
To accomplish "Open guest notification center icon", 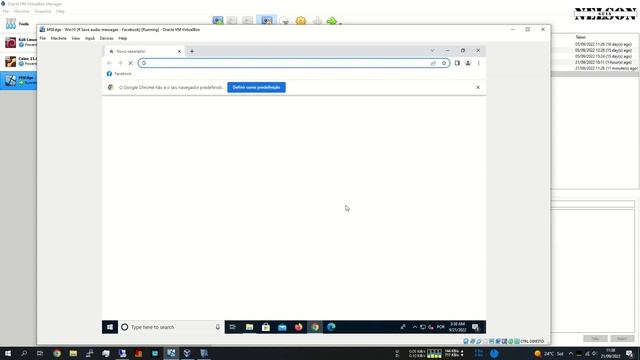I will pyautogui.click(x=476, y=327).
